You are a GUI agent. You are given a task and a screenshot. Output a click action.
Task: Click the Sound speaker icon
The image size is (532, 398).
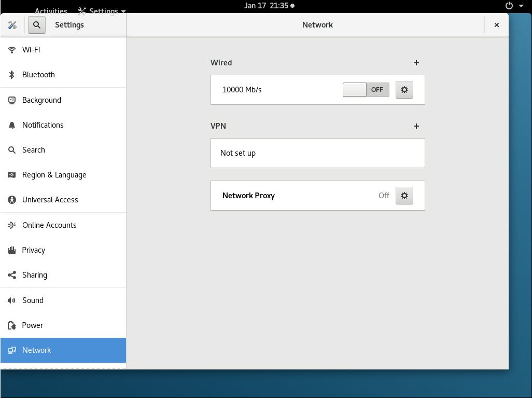coord(12,300)
